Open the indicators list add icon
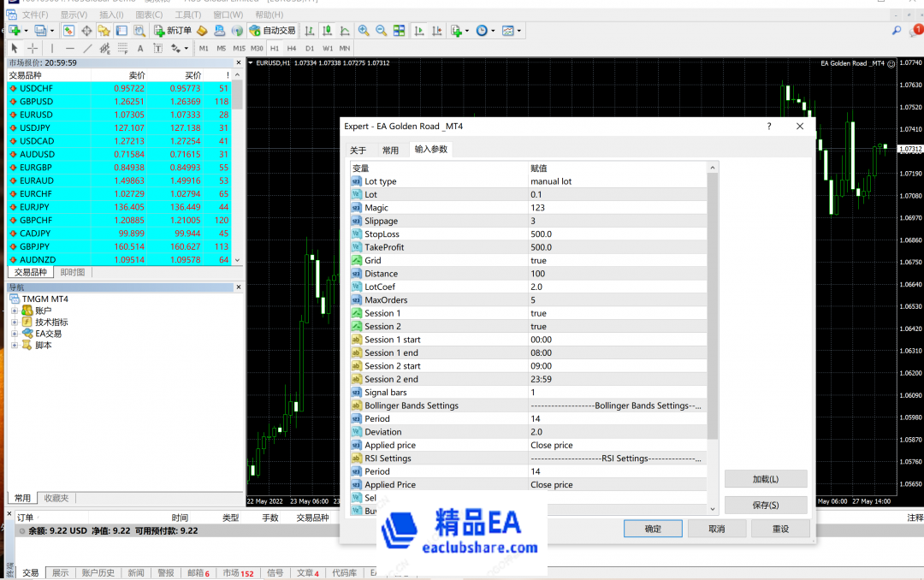Screen dimensions: 924x580 coord(456,31)
